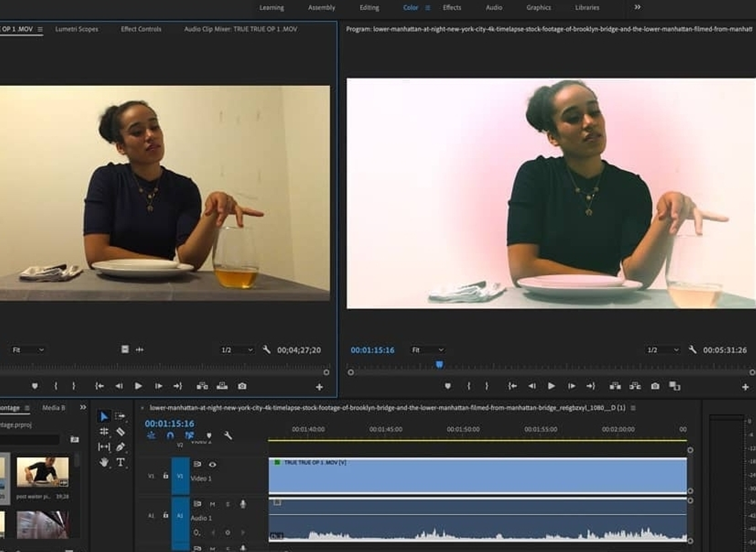Screen dimensions: 756x552
Task: Open Program monitor settings wrench
Action: (x=693, y=350)
